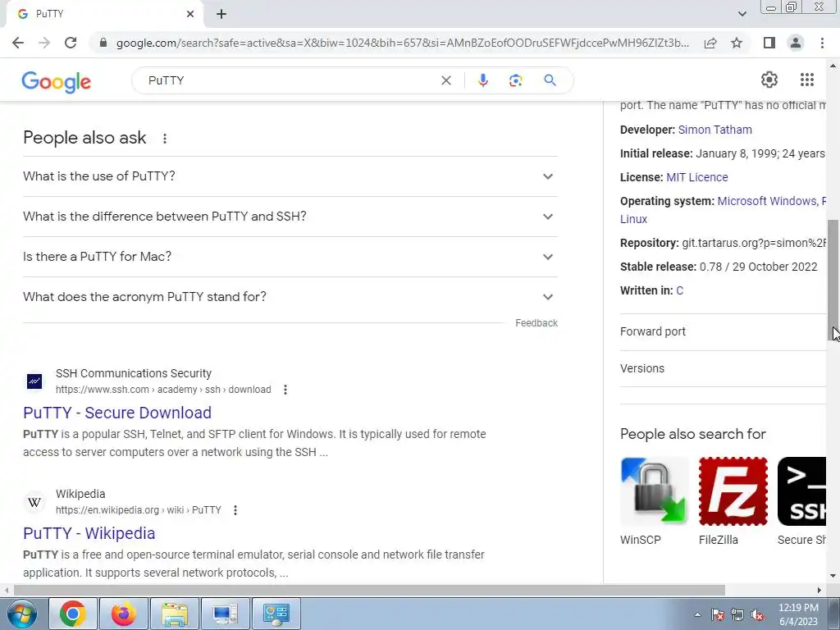Image resolution: width=840 pixels, height=630 pixels.
Task: Expand 'What is the use of PuTTY?'
Action: 290,176
